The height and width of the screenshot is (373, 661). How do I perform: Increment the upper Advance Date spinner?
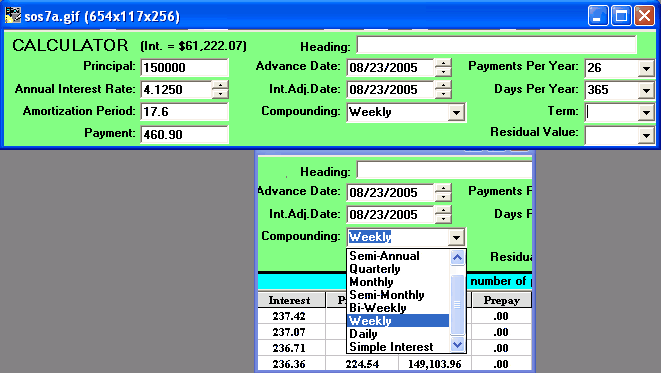coord(443,63)
